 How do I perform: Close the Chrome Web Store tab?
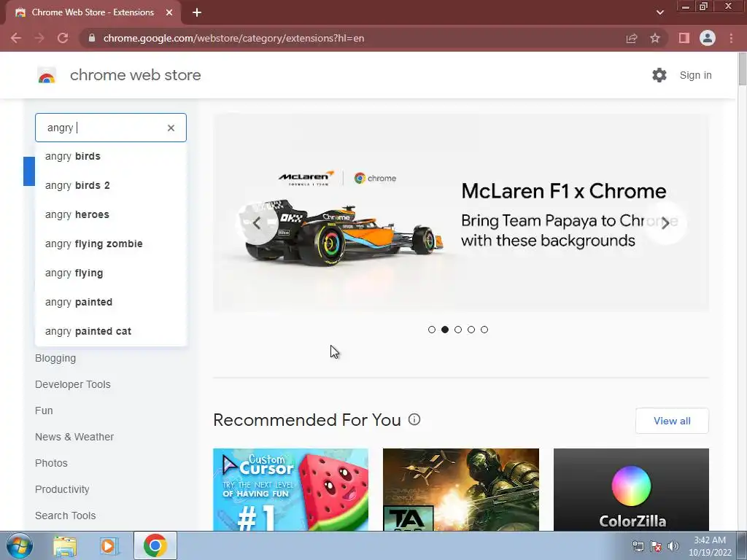point(169,12)
